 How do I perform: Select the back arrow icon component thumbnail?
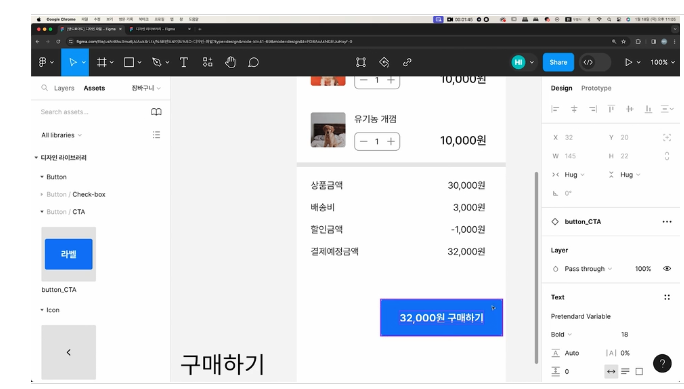68,352
